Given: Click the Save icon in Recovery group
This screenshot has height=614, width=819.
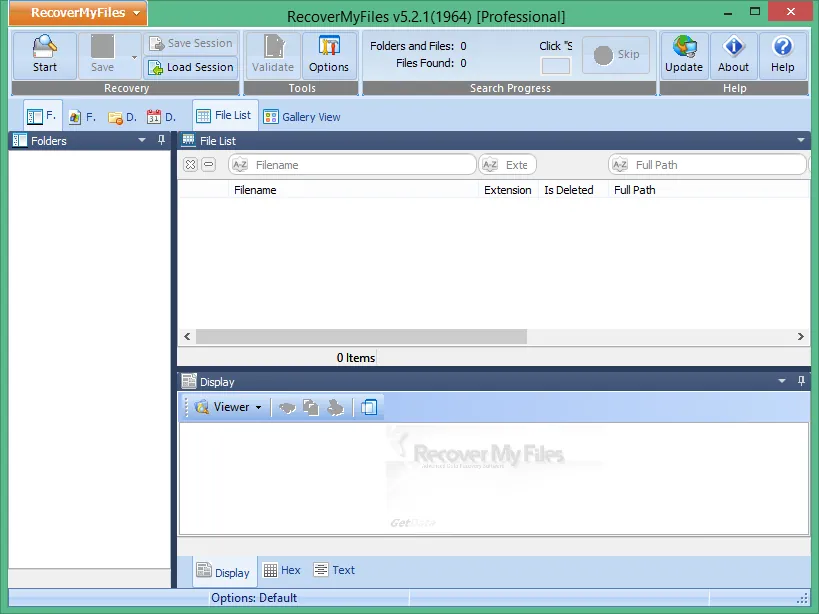Looking at the screenshot, I should 102,55.
